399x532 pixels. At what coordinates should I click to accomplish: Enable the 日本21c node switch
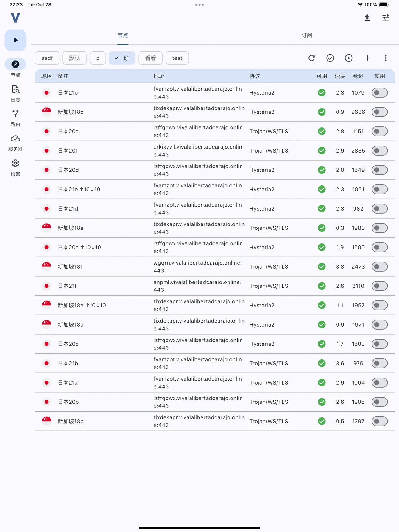point(379,93)
